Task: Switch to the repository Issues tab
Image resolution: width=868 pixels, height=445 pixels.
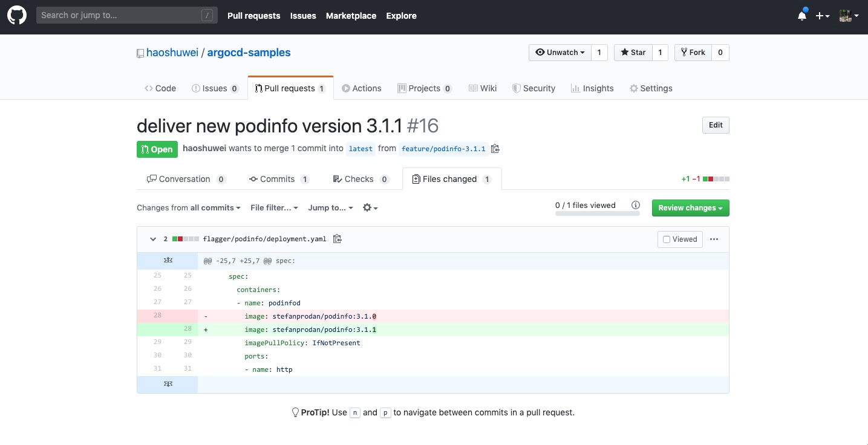Action: pyautogui.click(x=215, y=88)
